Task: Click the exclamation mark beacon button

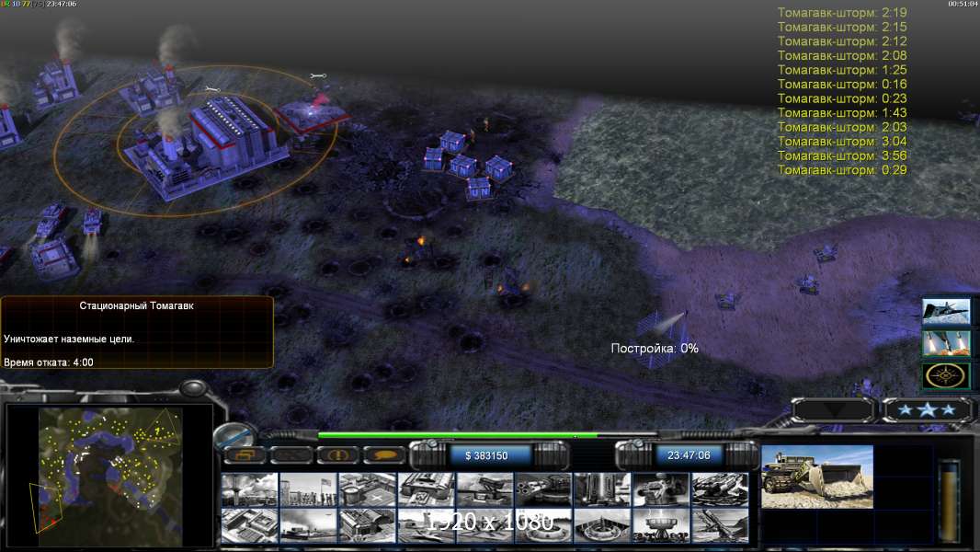Action: (x=337, y=454)
